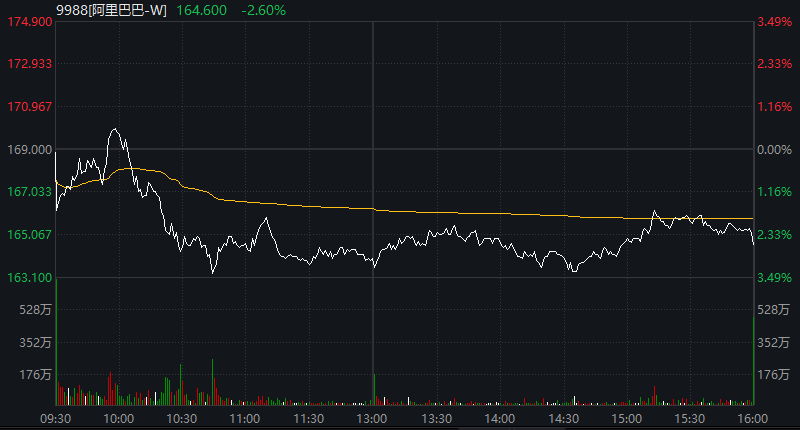The height and width of the screenshot is (430, 800).
Task: Click the 528万 volume label on left axis
Action: (x=34, y=310)
